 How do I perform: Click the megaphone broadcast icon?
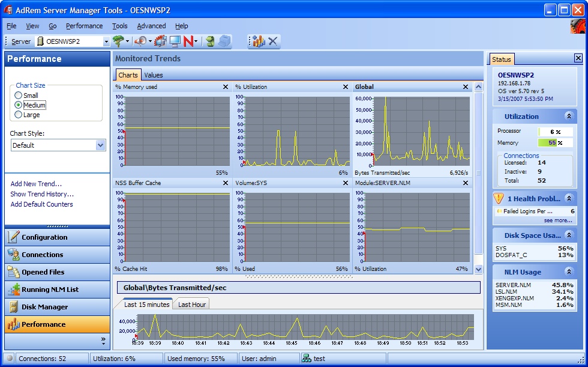click(140, 41)
